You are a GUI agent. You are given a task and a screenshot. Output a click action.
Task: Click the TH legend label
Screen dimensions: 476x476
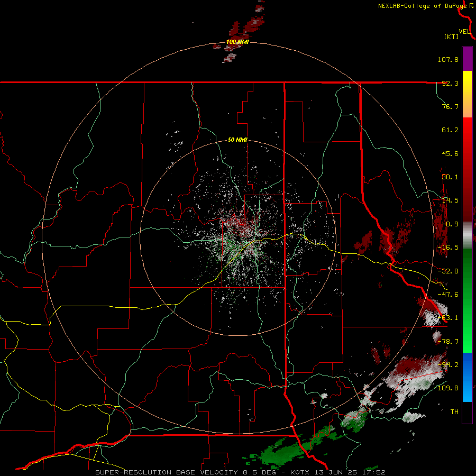tap(454, 412)
